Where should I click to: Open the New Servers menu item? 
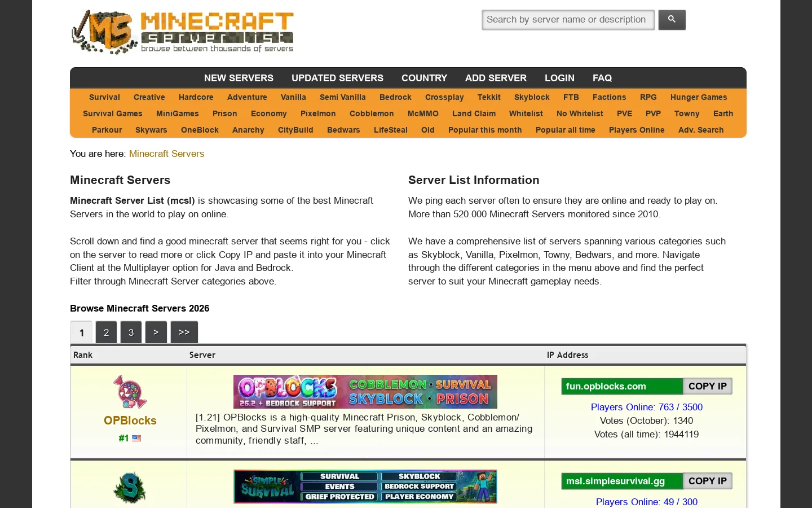pos(239,78)
